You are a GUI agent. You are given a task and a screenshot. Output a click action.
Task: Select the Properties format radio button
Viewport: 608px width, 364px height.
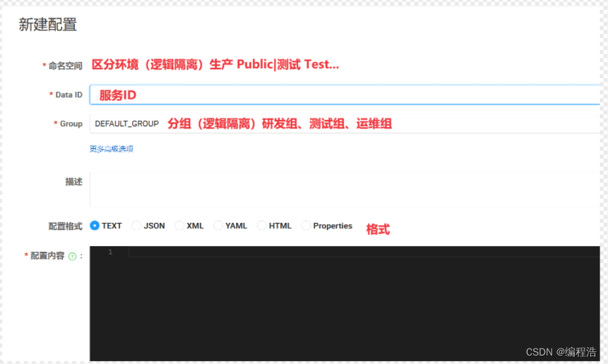306,225
